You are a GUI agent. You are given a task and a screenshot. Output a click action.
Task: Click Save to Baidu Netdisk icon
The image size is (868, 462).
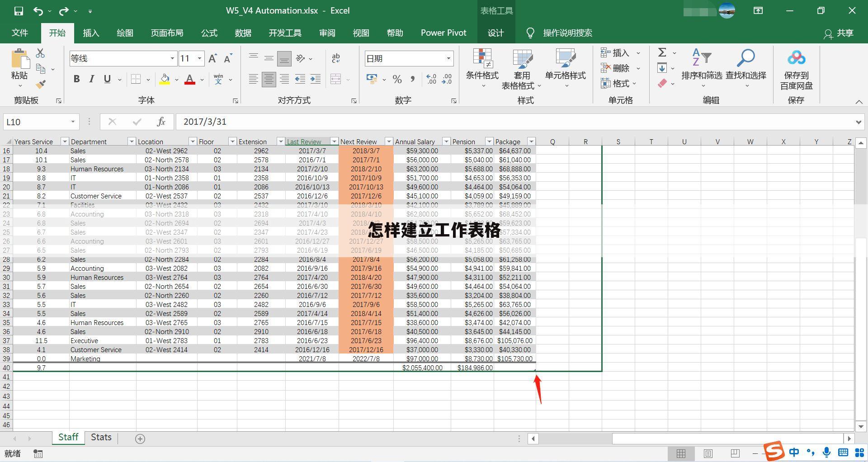[796, 69]
